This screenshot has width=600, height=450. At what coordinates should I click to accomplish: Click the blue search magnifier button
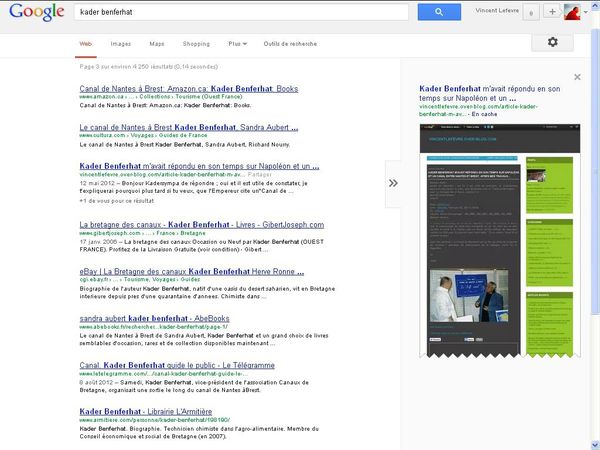[x=439, y=12]
